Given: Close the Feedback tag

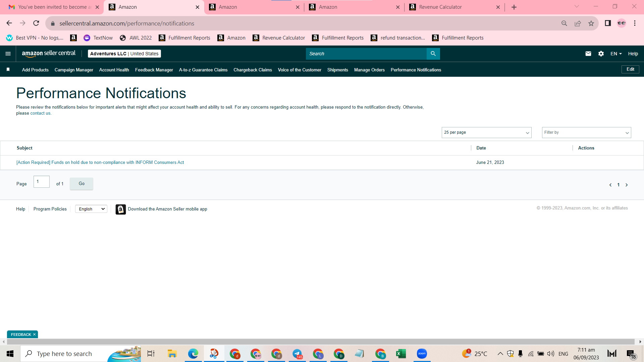Looking at the screenshot, I should click(x=34, y=335).
